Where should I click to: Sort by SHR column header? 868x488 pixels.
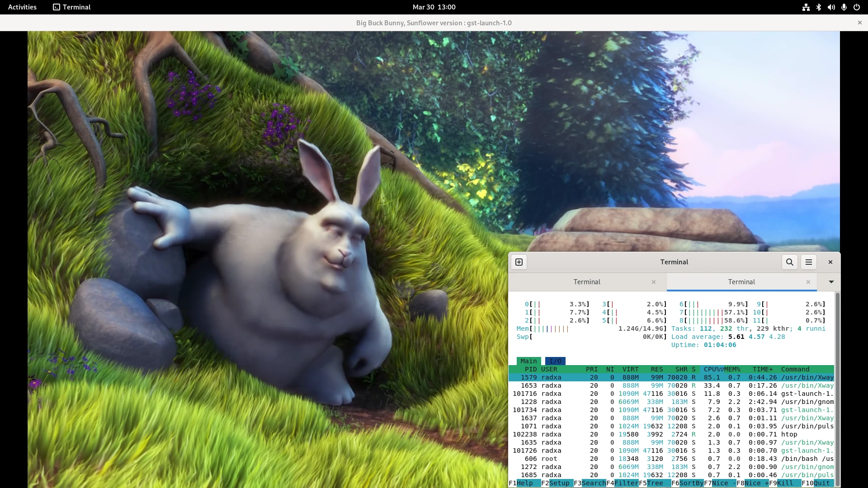point(681,369)
